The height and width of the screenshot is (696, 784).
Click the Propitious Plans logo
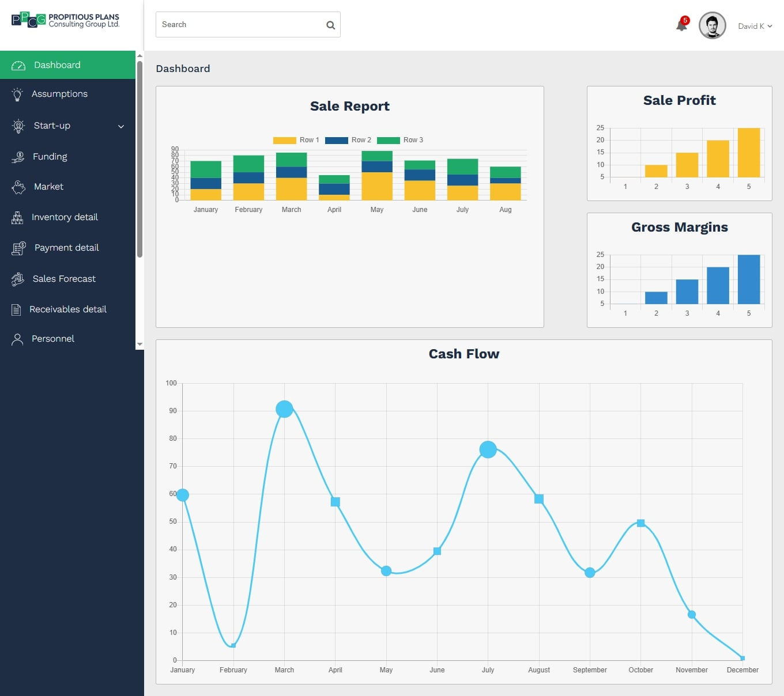click(x=65, y=20)
